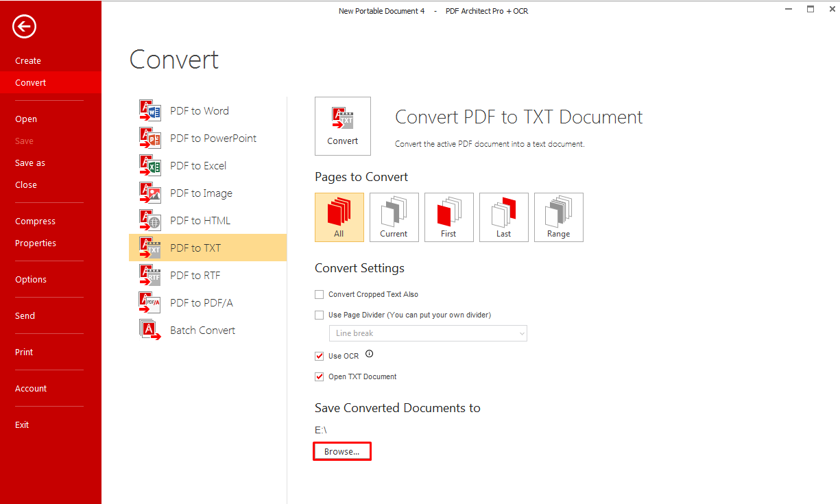This screenshot has width=840, height=504.
Task: Select Convert in the red sidebar
Action: [51, 82]
